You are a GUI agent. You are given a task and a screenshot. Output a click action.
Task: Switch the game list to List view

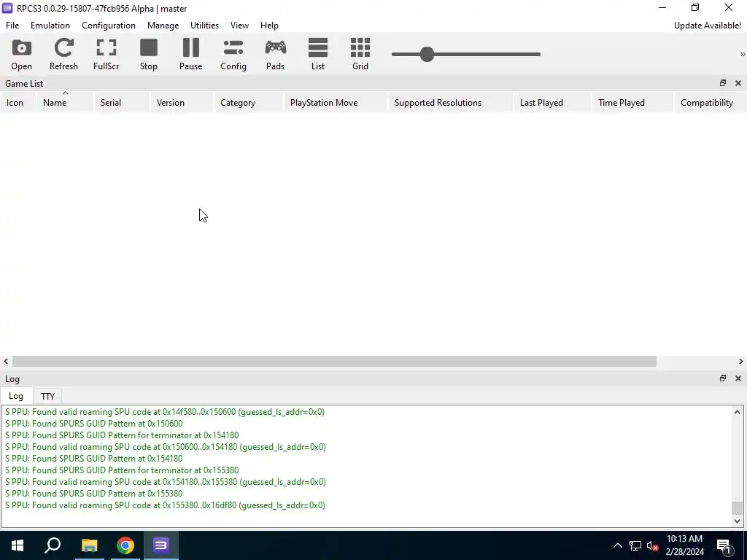pyautogui.click(x=318, y=54)
